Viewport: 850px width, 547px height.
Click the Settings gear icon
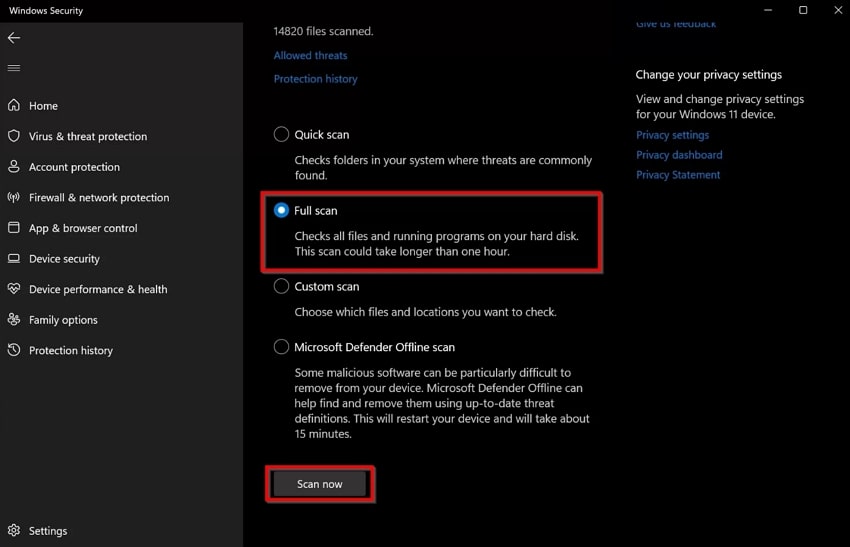pyautogui.click(x=14, y=531)
